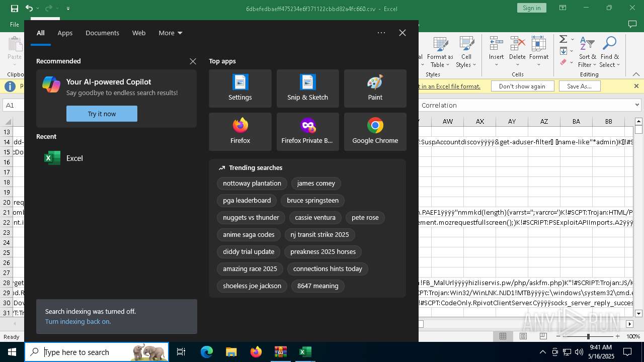Click Excel taskbar icon

point(305,352)
